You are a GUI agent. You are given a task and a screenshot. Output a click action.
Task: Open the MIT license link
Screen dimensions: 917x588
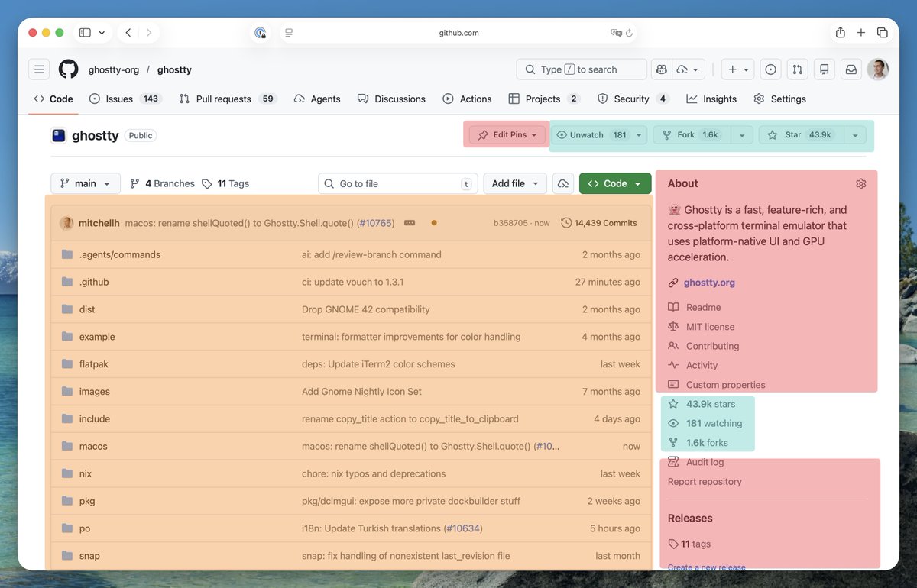710,327
